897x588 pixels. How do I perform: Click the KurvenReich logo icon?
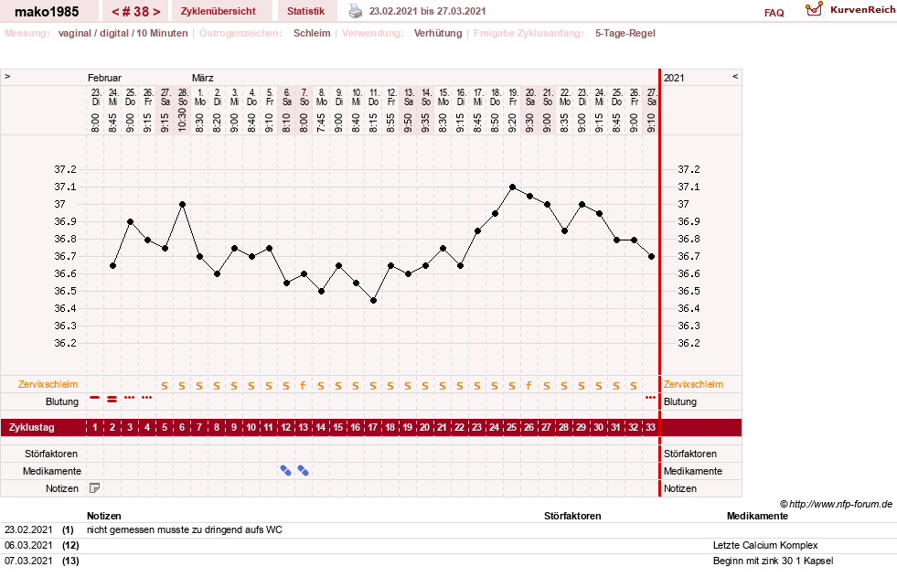[x=814, y=9]
